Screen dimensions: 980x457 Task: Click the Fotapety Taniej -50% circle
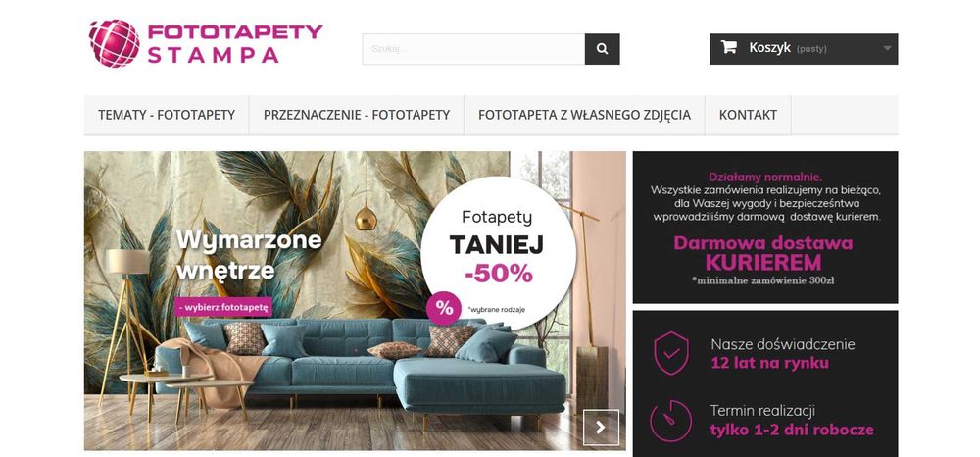click(x=498, y=253)
